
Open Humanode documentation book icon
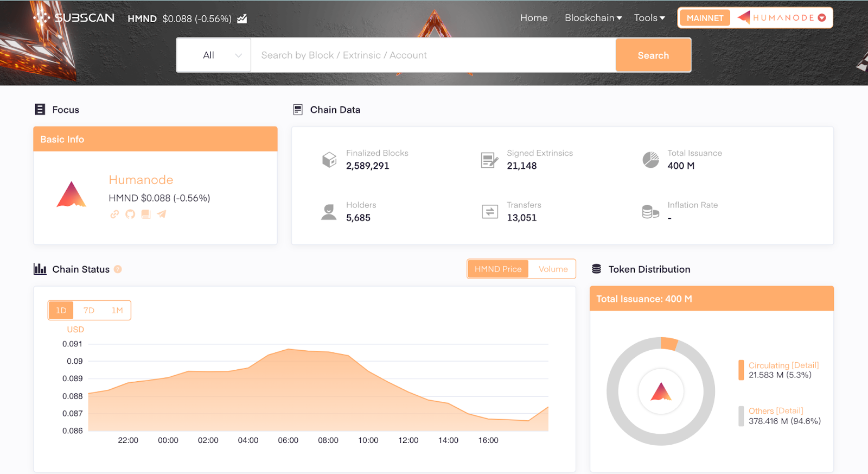pos(146,214)
